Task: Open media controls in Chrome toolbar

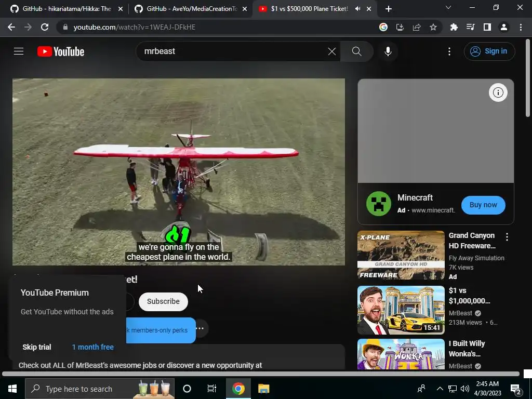Action: 470,27
